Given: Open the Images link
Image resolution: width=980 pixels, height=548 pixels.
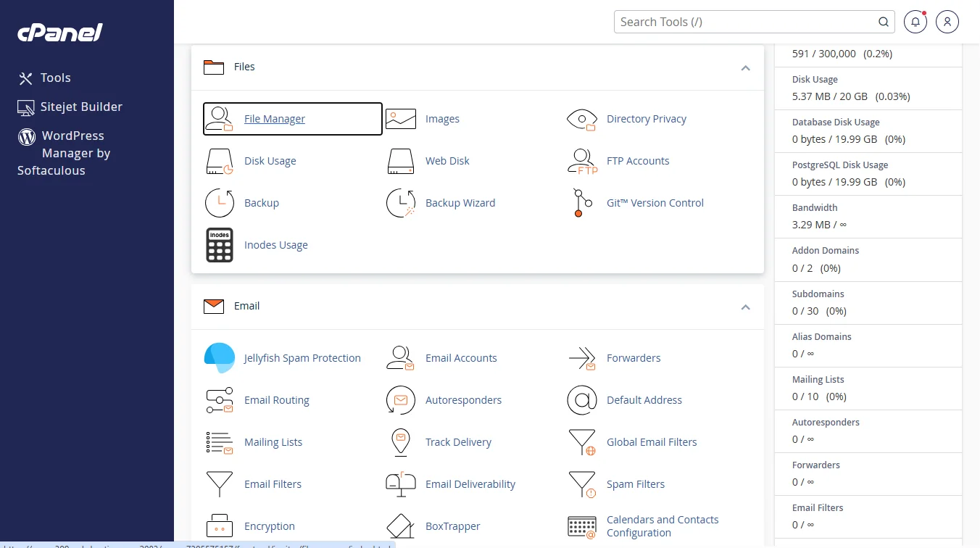Looking at the screenshot, I should pyautogui.click(x=442, y=119).
